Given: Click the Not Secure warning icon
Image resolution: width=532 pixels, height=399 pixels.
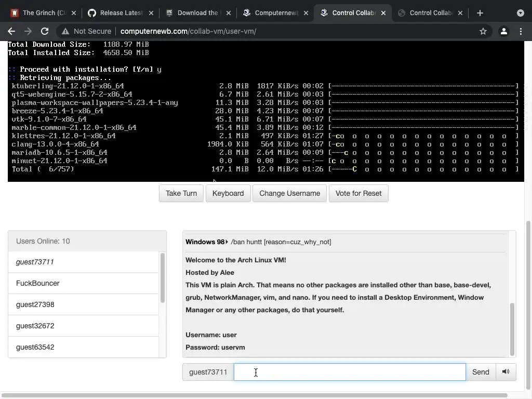Looking at the screenshot, I should click(x=65, y=31).
